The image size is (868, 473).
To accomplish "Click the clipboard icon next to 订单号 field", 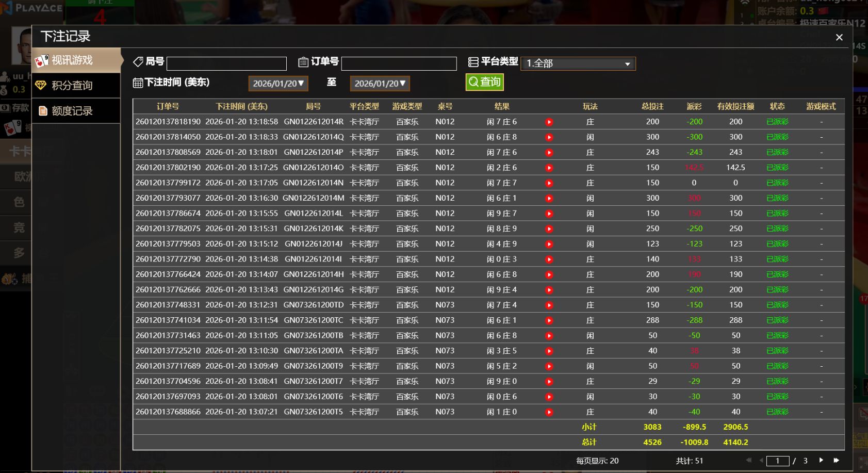I will 304,61.
